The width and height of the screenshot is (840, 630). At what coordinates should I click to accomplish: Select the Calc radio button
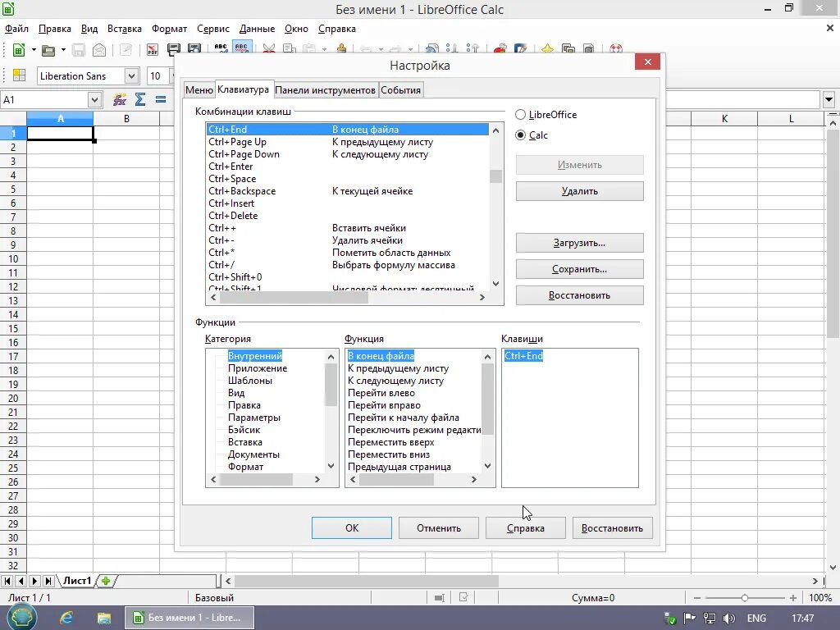coord(520,135)
